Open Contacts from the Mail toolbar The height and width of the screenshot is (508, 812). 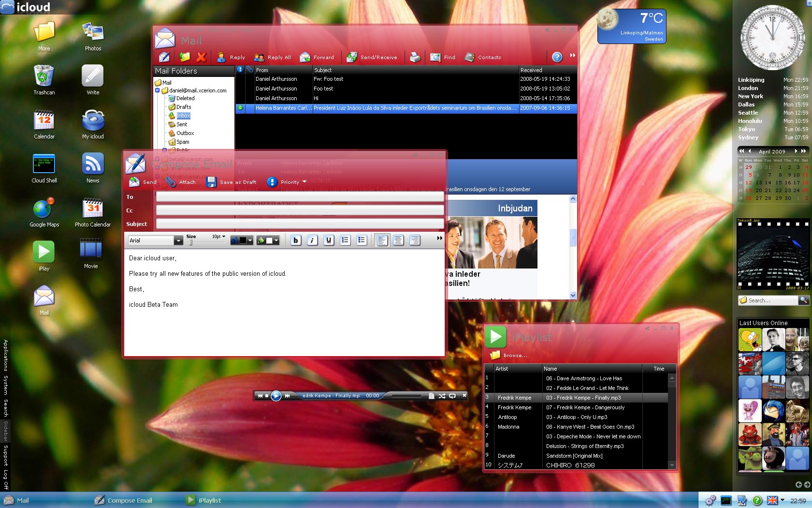tap(483, 57)
